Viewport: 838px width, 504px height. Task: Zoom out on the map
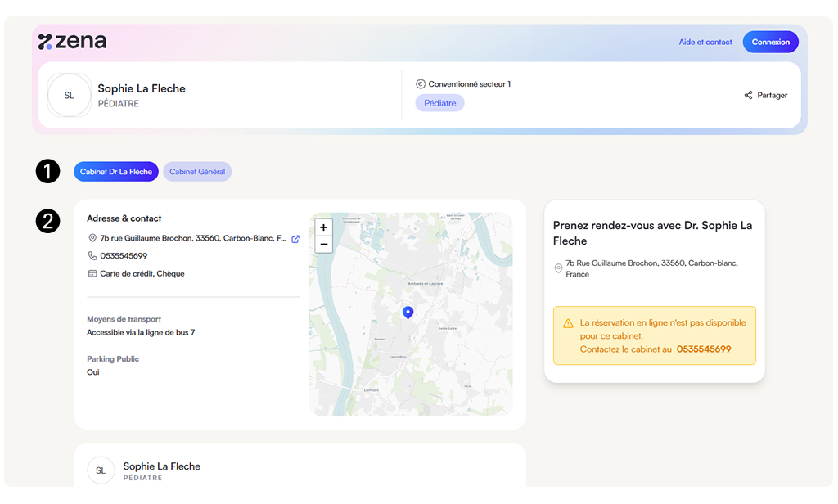[x=323, y=244]
